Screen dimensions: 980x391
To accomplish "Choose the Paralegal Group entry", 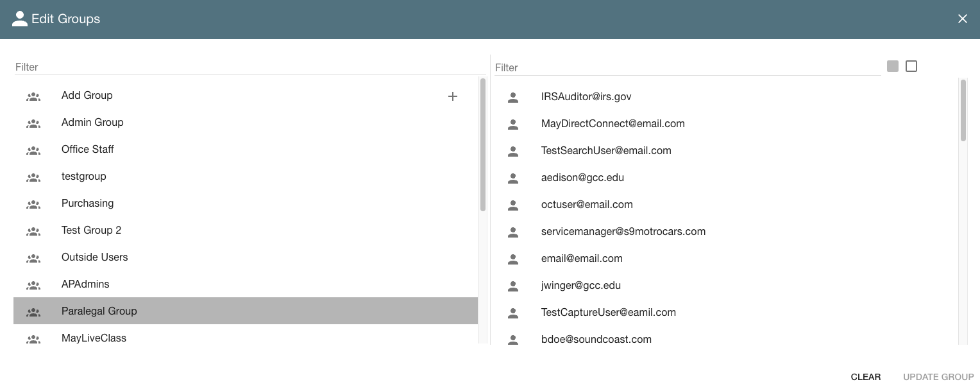I will point(99,311).
